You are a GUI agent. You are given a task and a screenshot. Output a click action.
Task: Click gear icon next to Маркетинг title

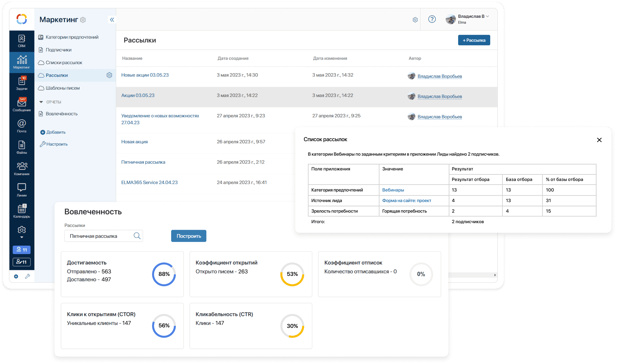pyautogui.click(x=83, y=20)
